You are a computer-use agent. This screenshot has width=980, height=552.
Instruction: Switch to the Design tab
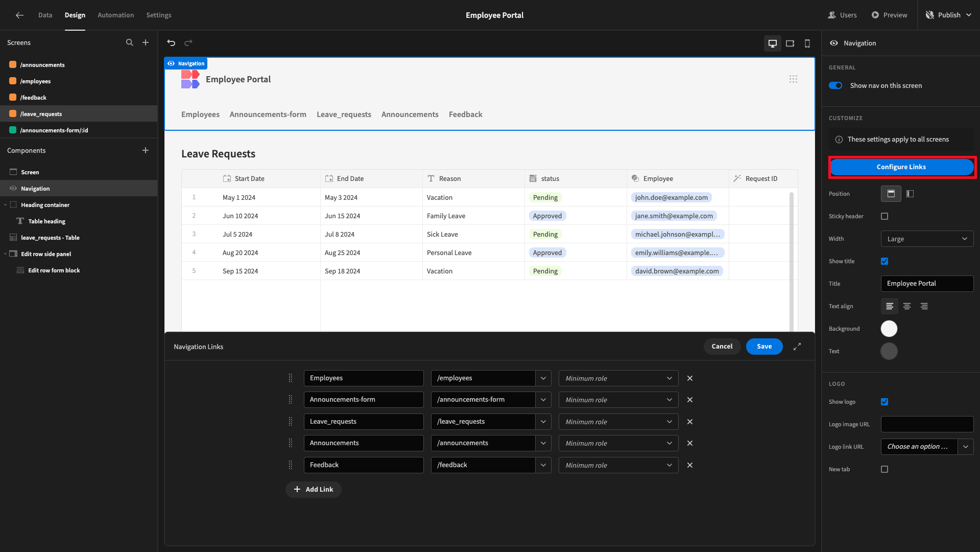tap(75, 15)
